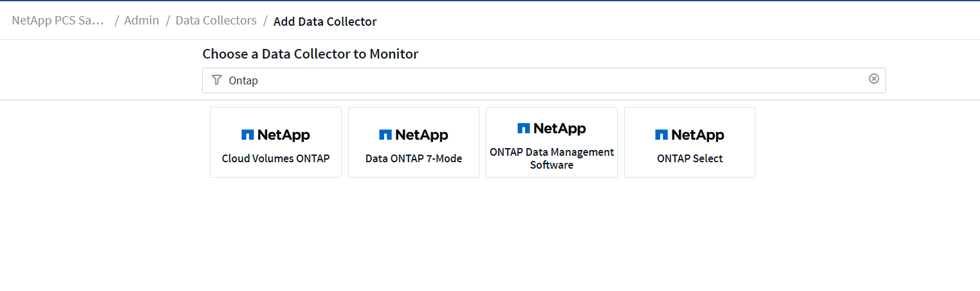Viewport: 980px width, 291px height.
Task: Select the ONTAP Select label
Action: [690, 158]
